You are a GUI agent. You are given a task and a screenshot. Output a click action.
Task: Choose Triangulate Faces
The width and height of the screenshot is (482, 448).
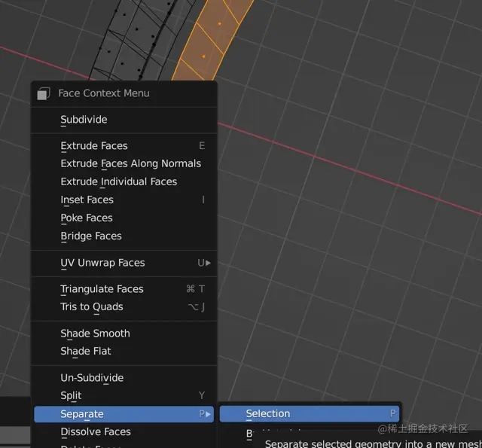124,289
